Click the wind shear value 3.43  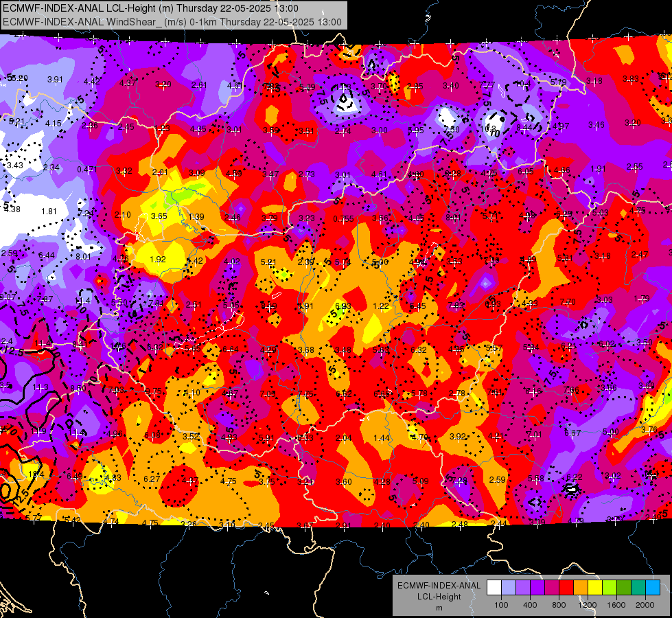tap(15, 165)
